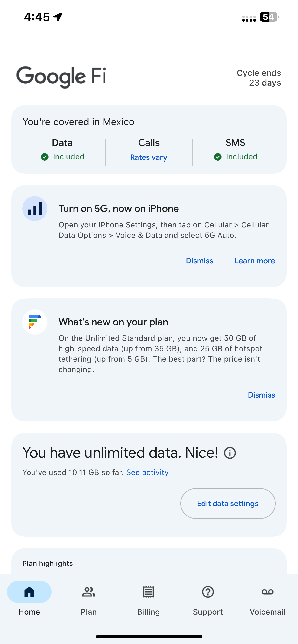
Task: Dismiss the What's new plan card
Action: [x=261, y=395]
